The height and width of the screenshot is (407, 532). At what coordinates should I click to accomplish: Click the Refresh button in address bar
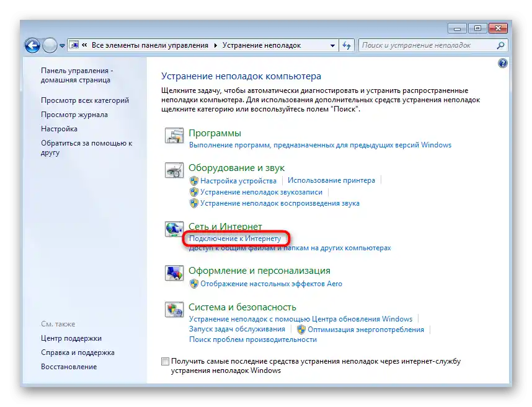[347, 45]
